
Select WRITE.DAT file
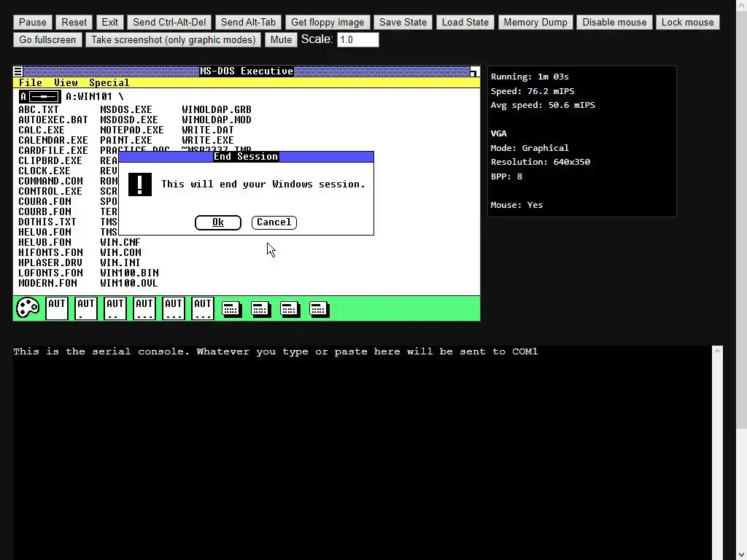(208, 130)
